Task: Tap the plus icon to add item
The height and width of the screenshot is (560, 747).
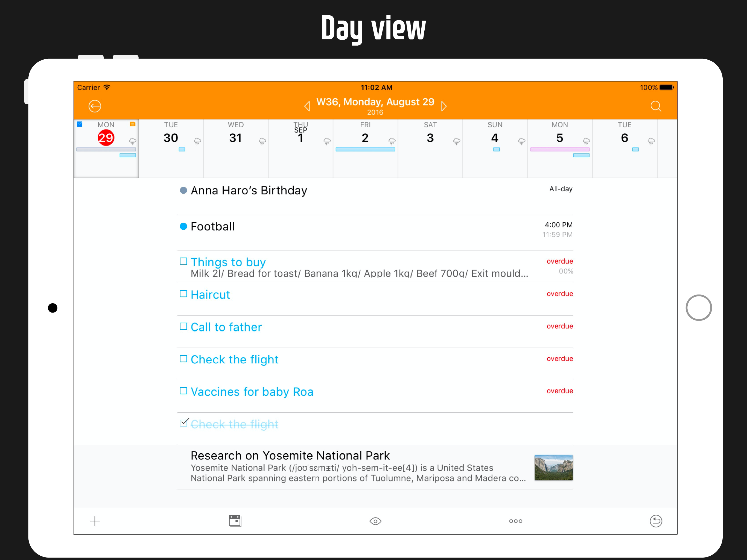Action: click(x=95, y=521)
